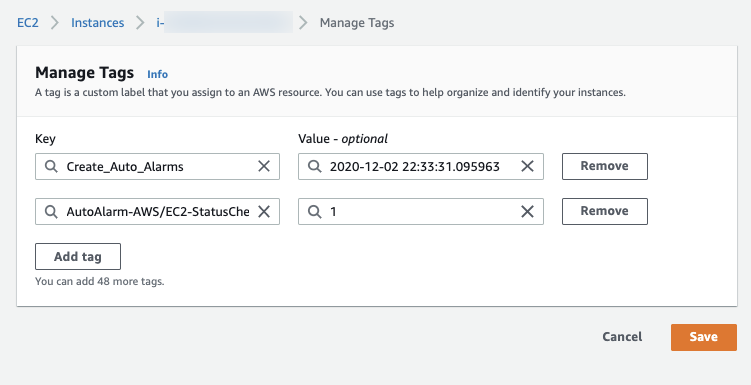Clear the AutoAlarm-AWS/EC2-StatusChe key field
The width and height of the screenshot is (751, 385).
(x=264, y=211)
